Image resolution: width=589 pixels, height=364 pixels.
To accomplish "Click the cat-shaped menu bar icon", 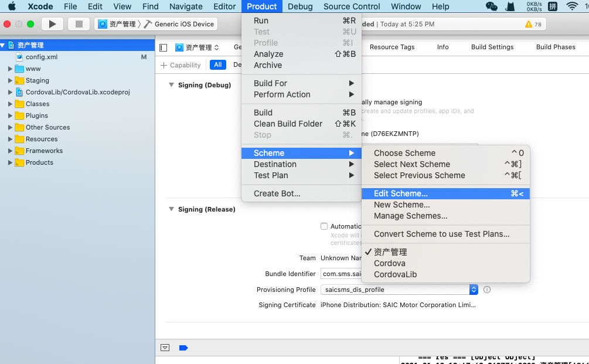I will click(510, 6).
